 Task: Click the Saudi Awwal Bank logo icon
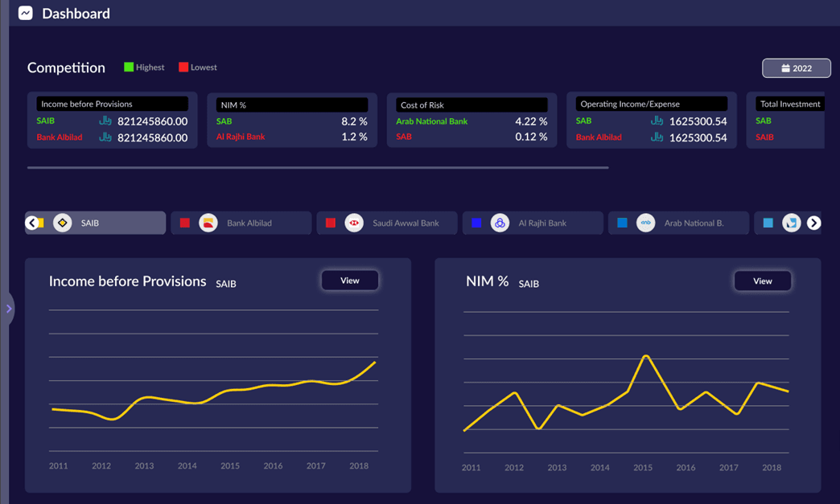tap(354, 223)
